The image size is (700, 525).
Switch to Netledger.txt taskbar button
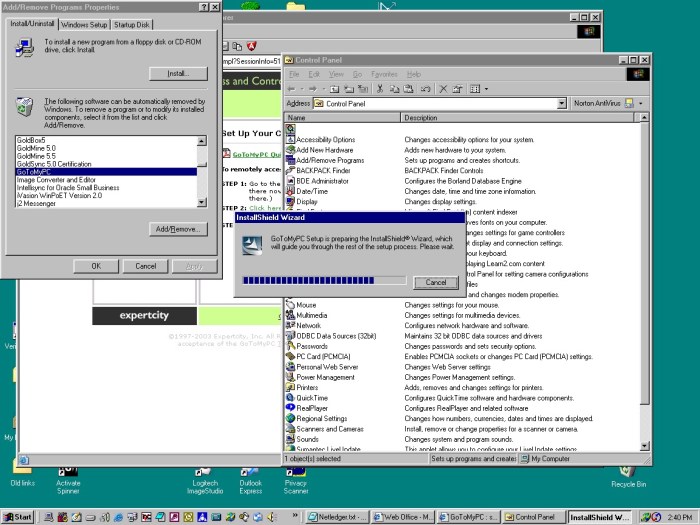pos(338,517)
